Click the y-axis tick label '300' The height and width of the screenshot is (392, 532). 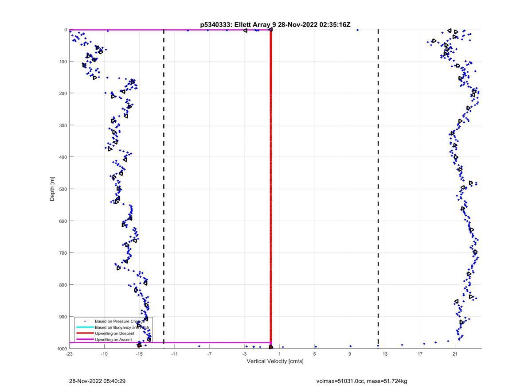(63, 125)
